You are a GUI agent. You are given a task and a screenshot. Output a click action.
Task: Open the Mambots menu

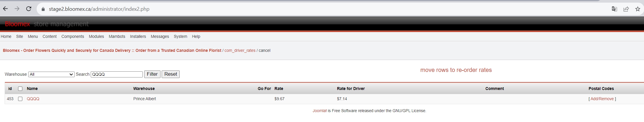pyautogui.click(x=117, y=36)
